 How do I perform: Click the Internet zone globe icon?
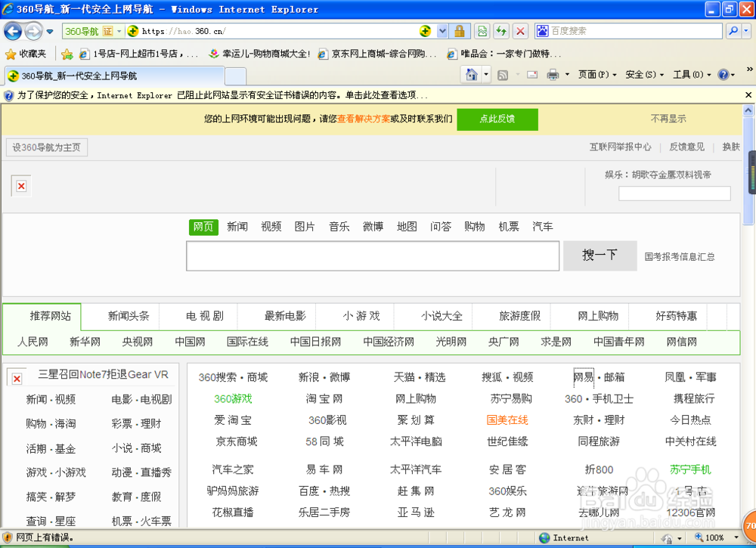(544, 538)
